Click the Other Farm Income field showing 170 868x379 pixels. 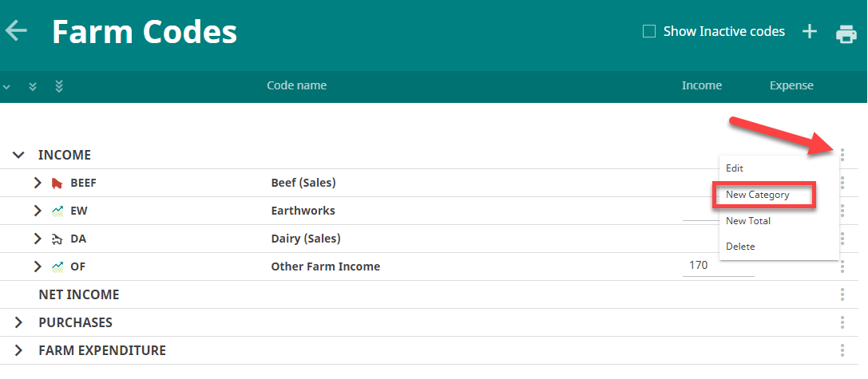tap(718, 266)
